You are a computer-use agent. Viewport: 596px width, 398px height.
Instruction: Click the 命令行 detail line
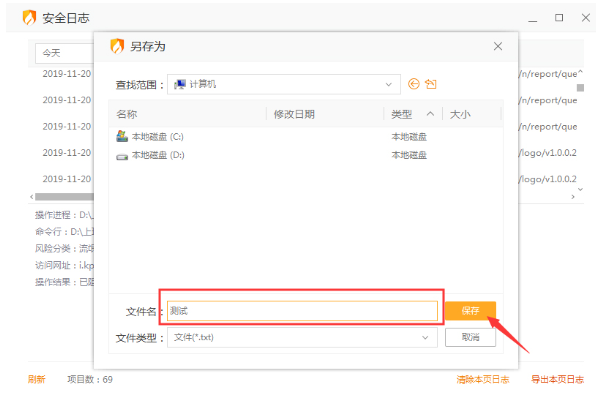point(64,232)
